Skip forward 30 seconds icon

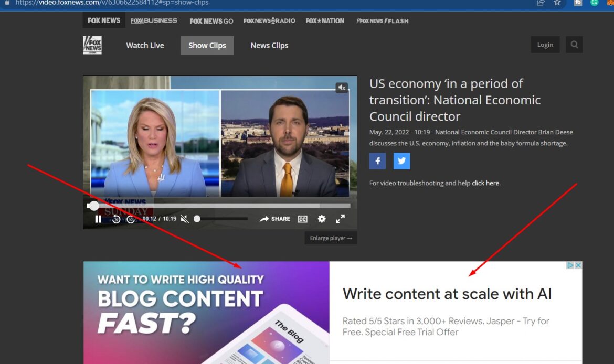(x=131, y=219)
